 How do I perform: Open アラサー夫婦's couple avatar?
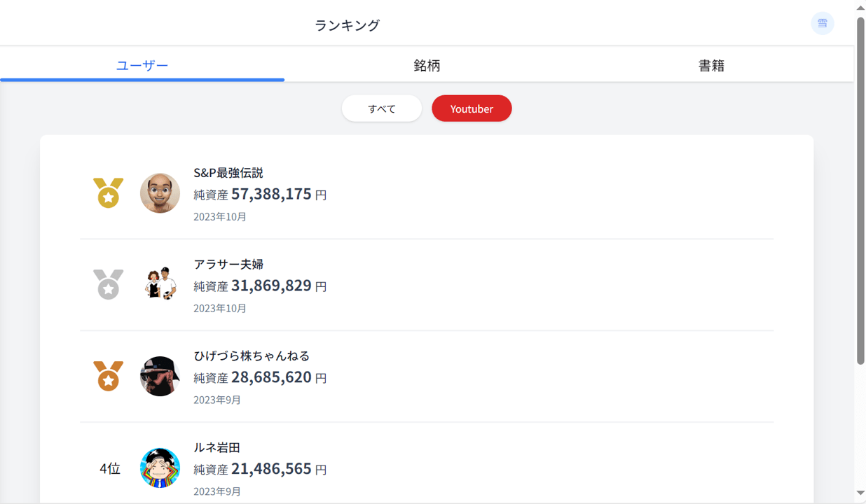click(x=160, y=284)
